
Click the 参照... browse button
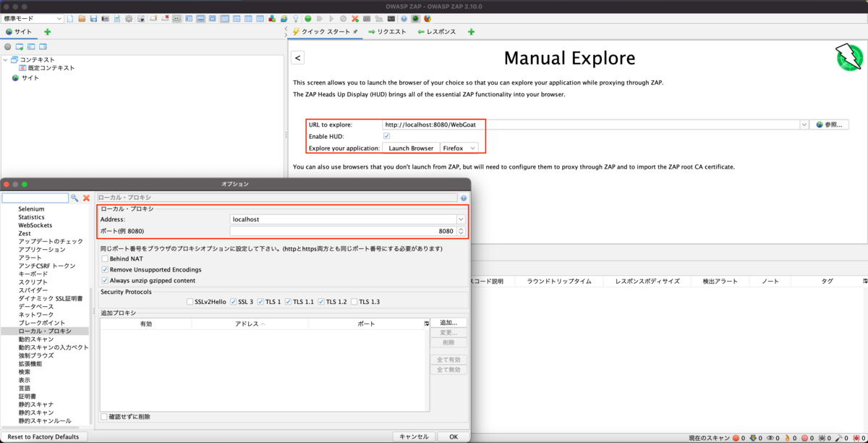tap(829, 125)
